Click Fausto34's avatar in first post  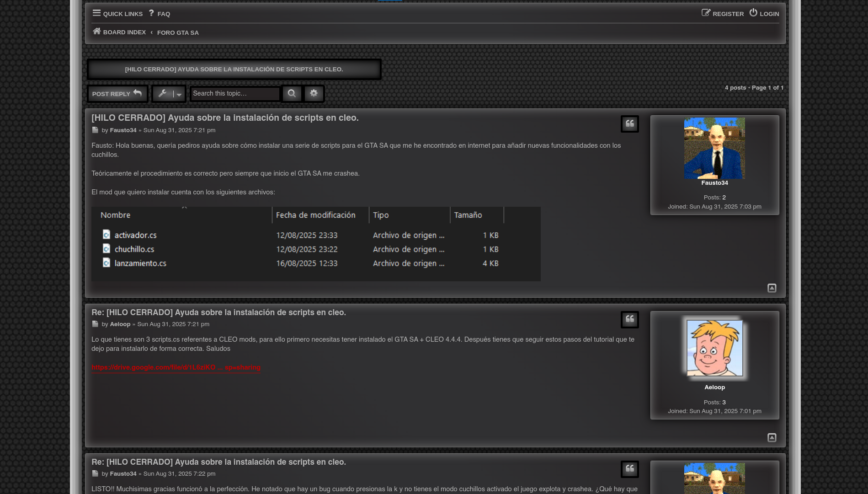tap(714, 148)
